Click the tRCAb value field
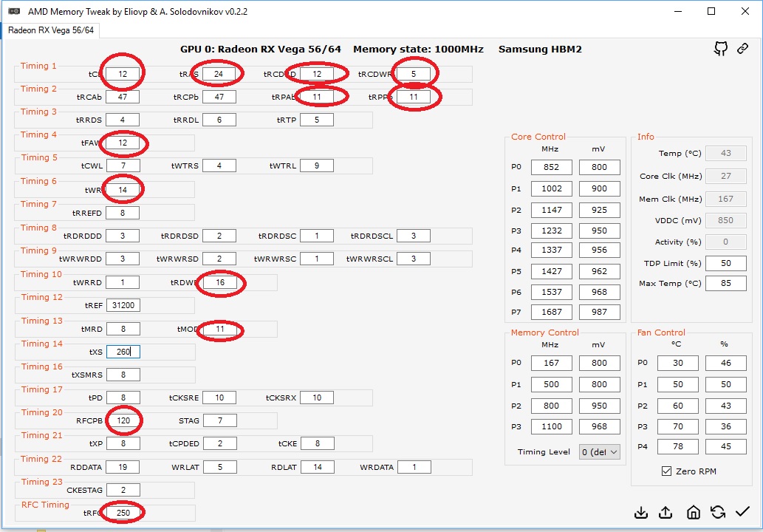 (123, 97)
